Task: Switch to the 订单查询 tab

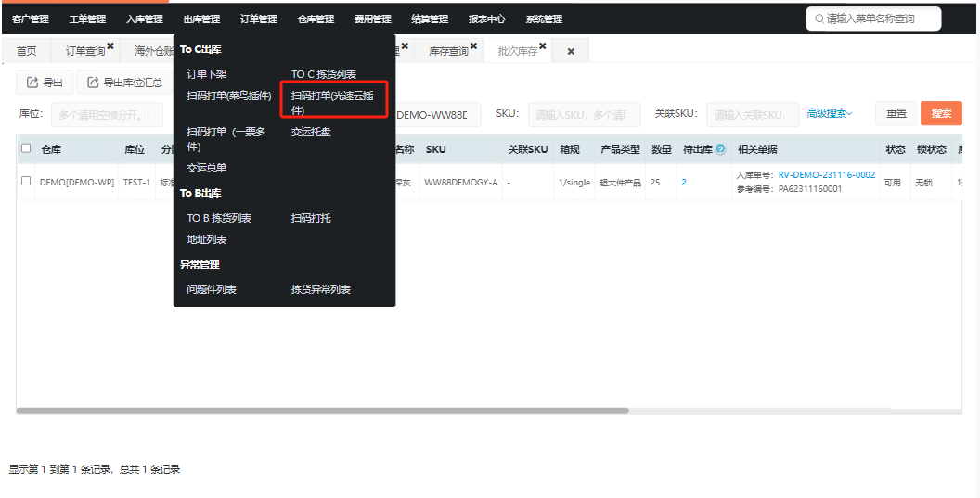Action: point(85,51)
